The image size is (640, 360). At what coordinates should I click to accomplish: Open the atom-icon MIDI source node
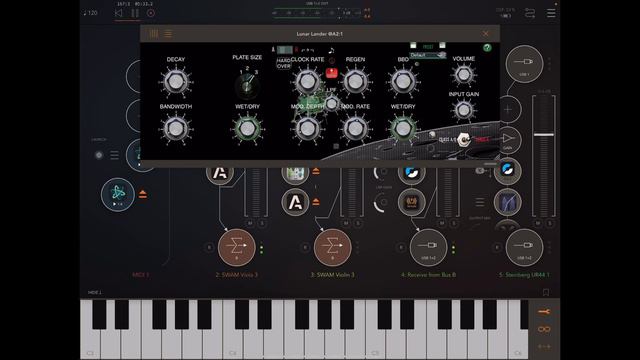tap(118, 194)
